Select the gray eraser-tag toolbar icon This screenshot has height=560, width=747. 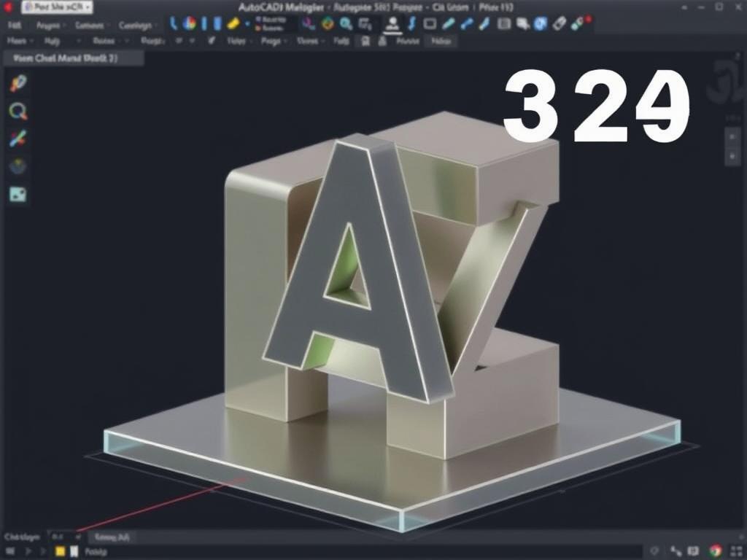pyautogui.click(x=560, y=23)
